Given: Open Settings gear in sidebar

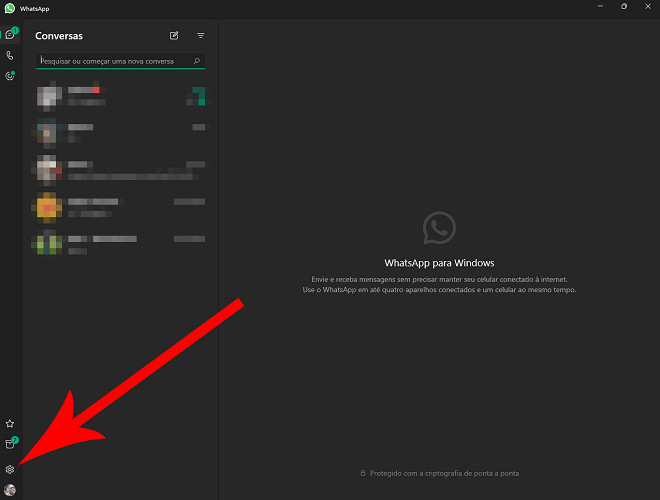Looking at the screenshot, I should (10, 469).
